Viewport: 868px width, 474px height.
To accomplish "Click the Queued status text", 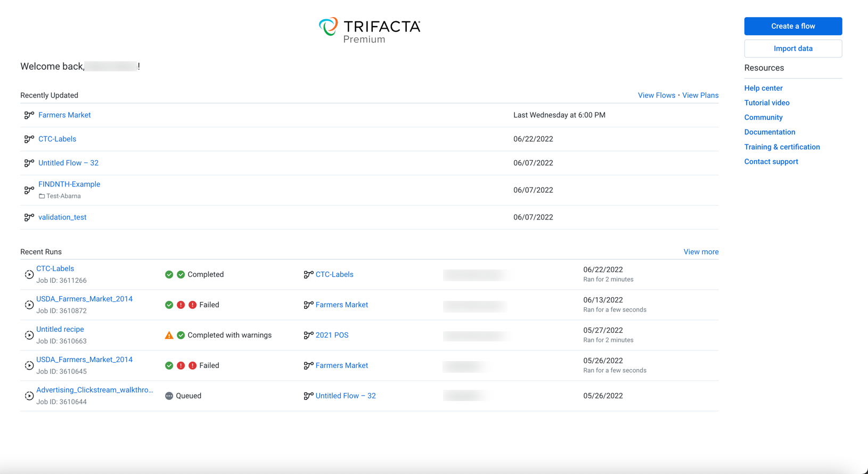I will [189, 396].
